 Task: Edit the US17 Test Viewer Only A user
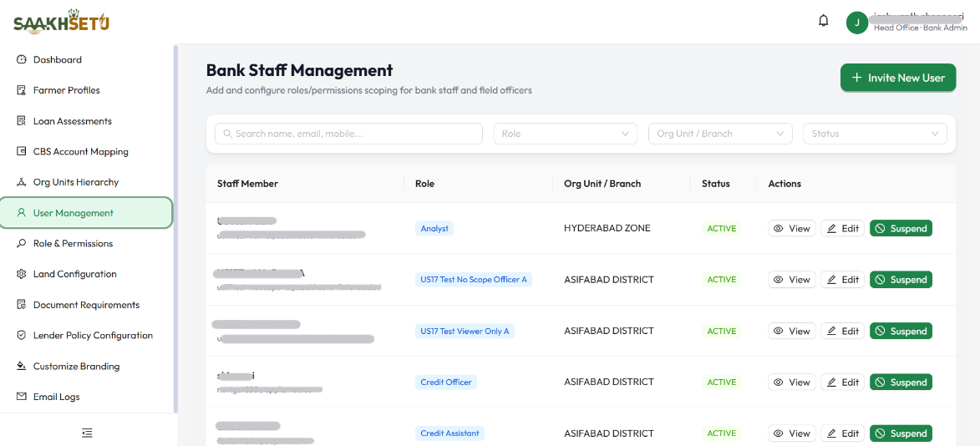(842, 331)
